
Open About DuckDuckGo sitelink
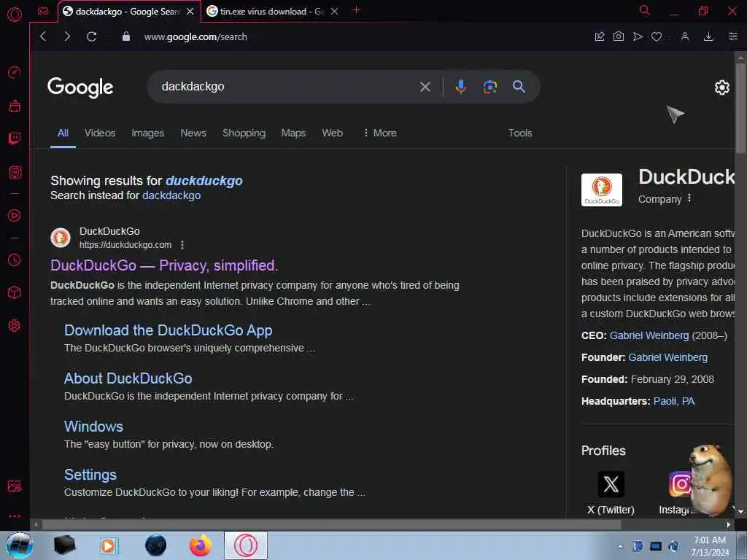128,378
